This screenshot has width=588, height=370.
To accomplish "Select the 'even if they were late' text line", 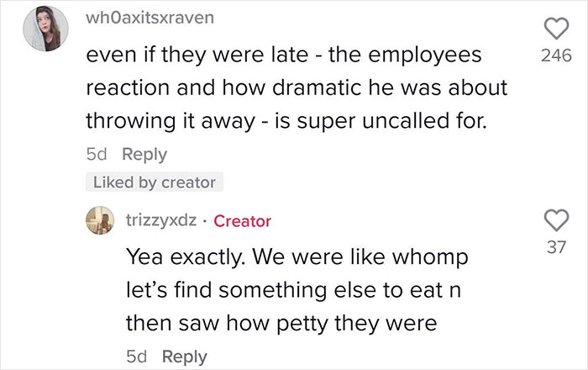I will coord(284,55).
